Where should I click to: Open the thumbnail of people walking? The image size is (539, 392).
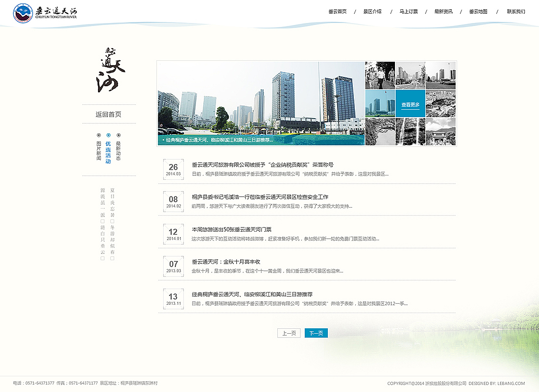click(380, 75)
